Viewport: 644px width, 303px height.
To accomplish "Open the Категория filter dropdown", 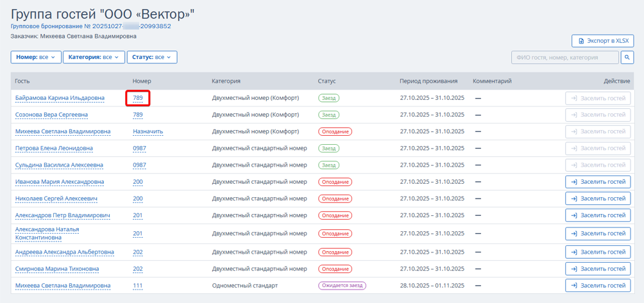I will click(94, 57).
